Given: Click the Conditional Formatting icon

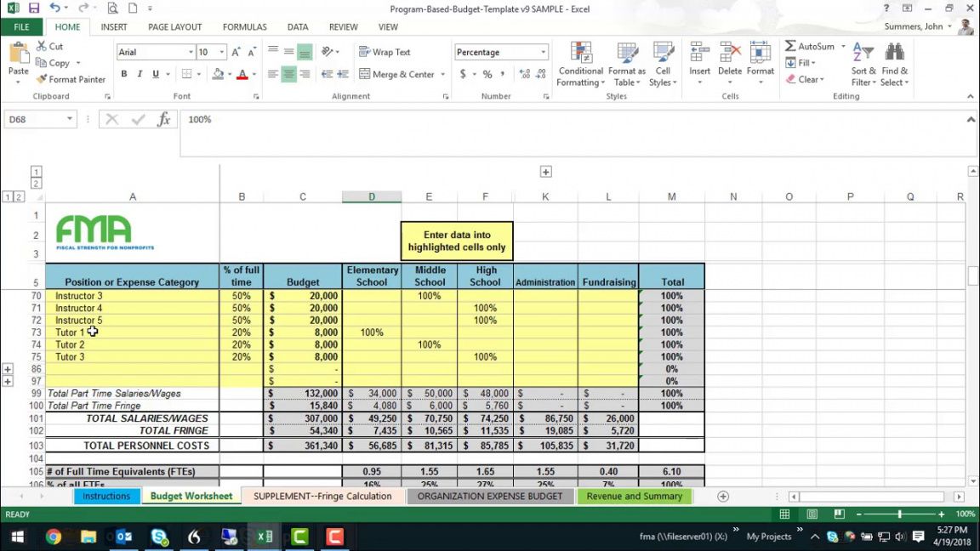Looking at the screenshot, I should [x=581, y=53].
